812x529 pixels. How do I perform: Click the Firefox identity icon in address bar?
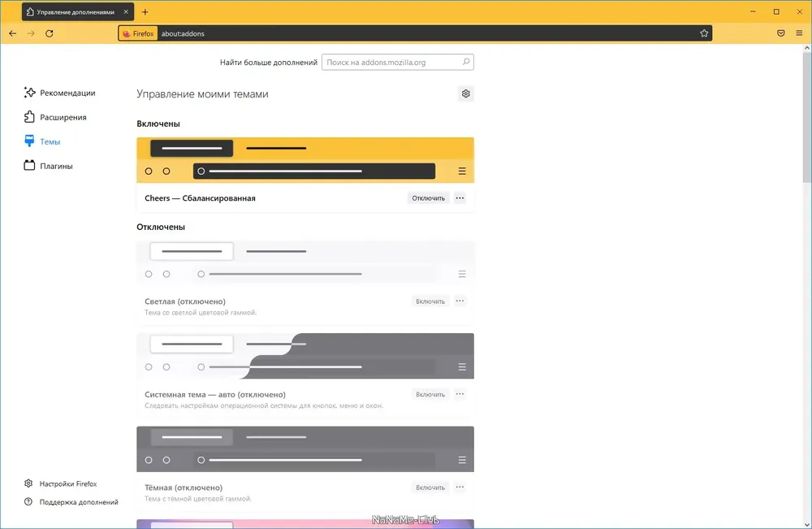(x=138, y=33)
